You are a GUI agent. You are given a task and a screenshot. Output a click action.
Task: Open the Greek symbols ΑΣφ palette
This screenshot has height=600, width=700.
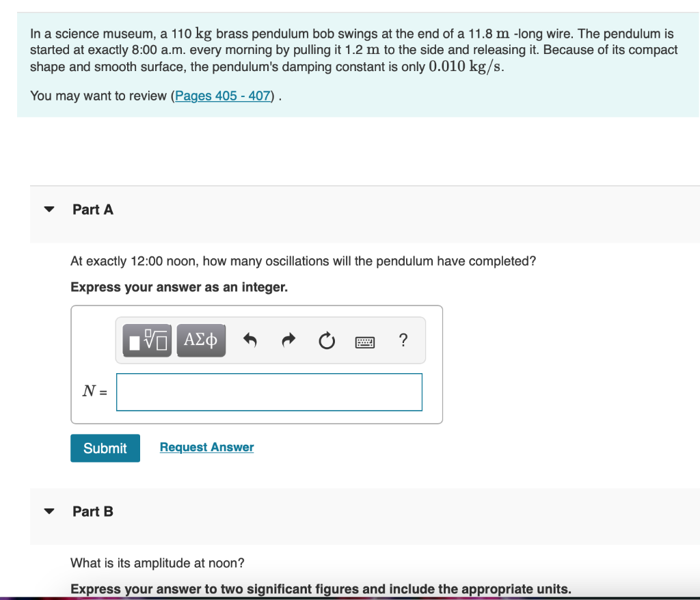point(201,340)
